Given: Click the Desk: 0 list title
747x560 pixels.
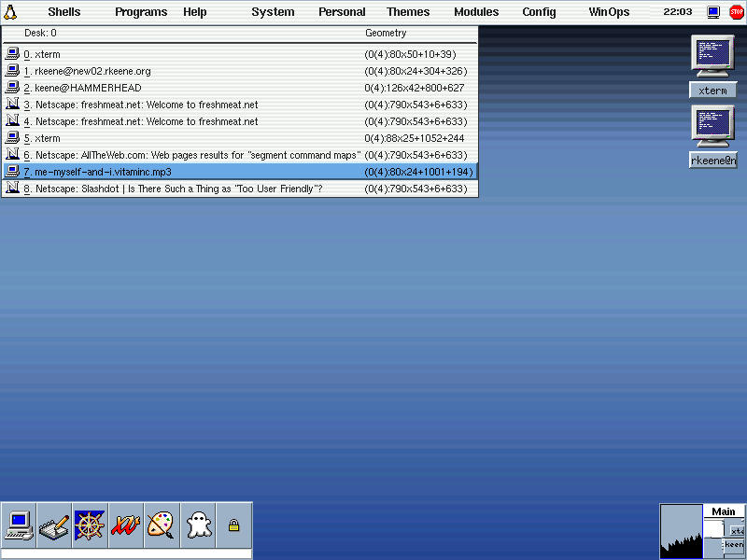Looking at the screenshot, I should [x=40, y=33].
